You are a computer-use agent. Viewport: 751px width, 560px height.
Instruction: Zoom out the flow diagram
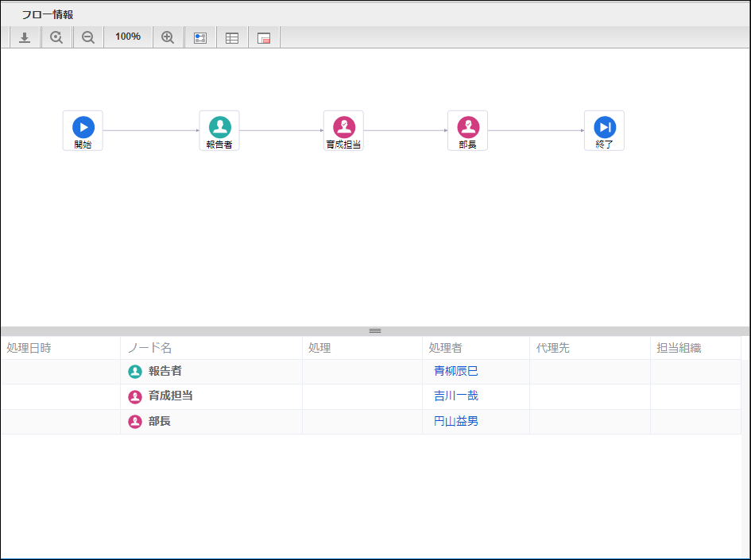coord(88,37)
